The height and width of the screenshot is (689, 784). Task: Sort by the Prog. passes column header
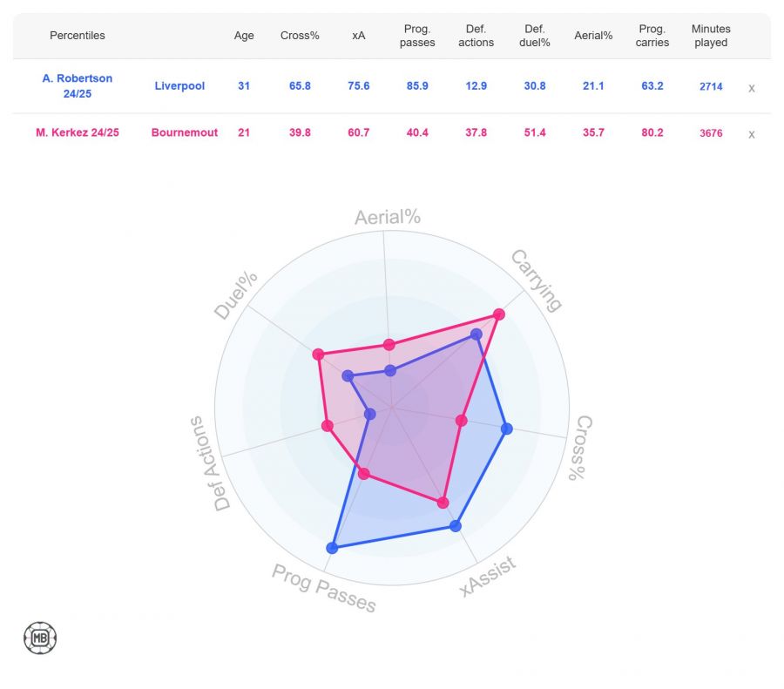pos(417,36)
